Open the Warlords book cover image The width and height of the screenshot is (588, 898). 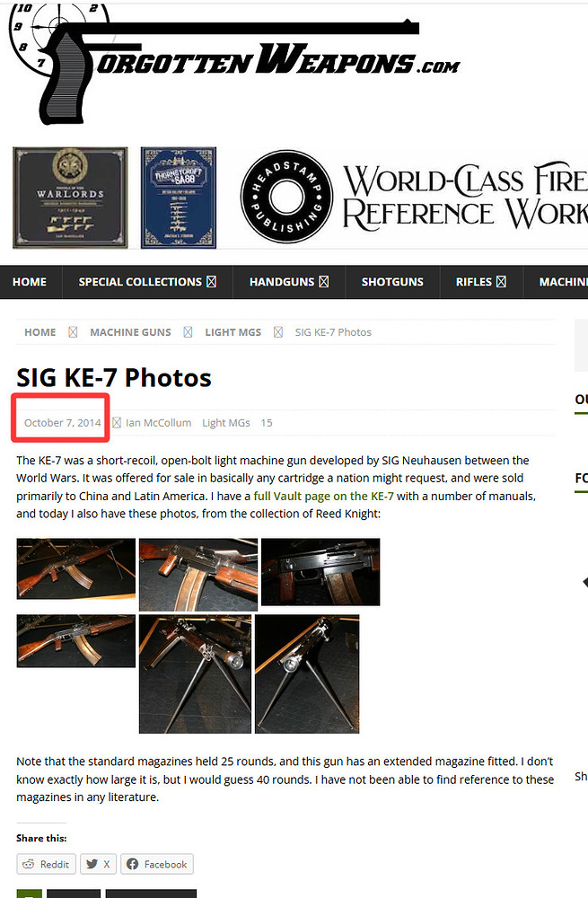[70, 198]
